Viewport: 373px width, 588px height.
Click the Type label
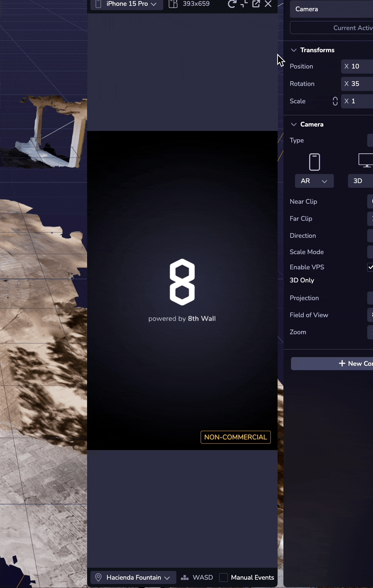coord(297,140)
